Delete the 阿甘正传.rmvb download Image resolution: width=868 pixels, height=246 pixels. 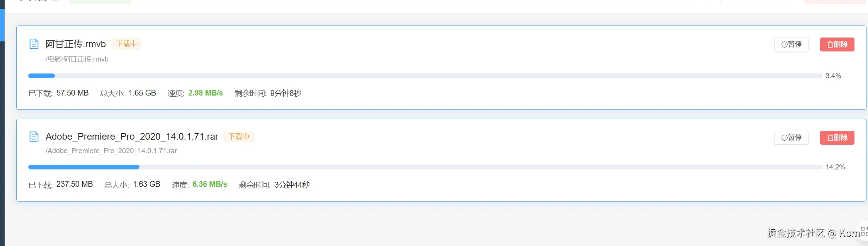pyautogui.click(x=837, y=44)
